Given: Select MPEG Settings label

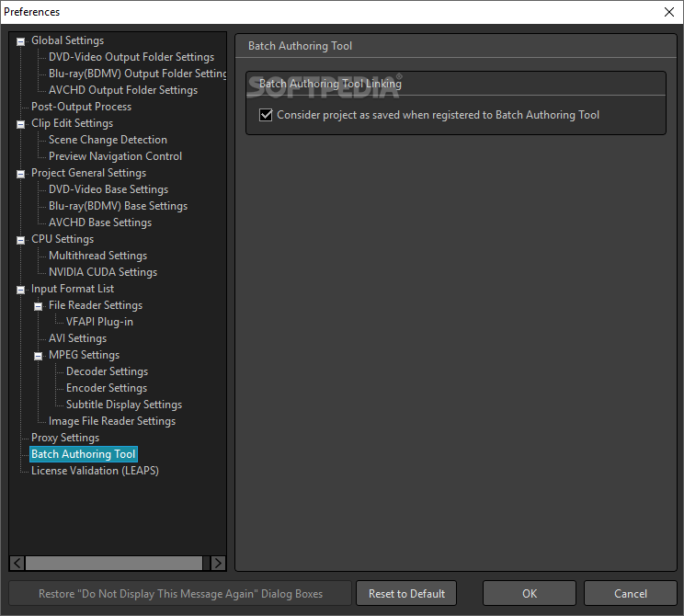Looking at the screenshot, I should [84, 356].
